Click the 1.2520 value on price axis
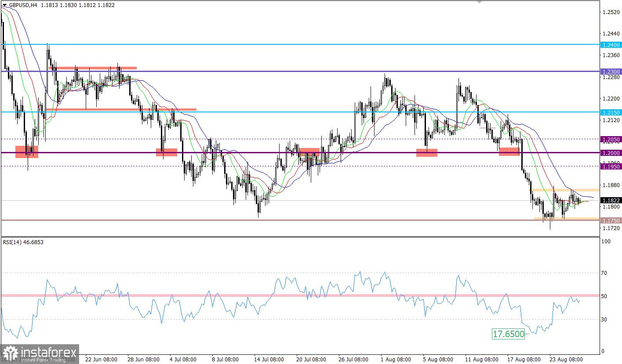This screenshot has width=622, height=364. 611,12
